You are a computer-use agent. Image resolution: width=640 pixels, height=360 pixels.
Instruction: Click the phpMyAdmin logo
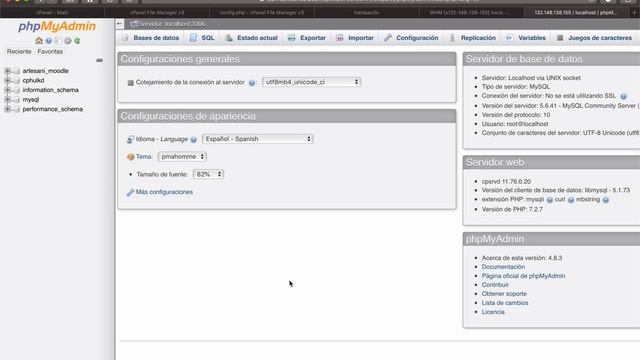[x=57, y=27]
